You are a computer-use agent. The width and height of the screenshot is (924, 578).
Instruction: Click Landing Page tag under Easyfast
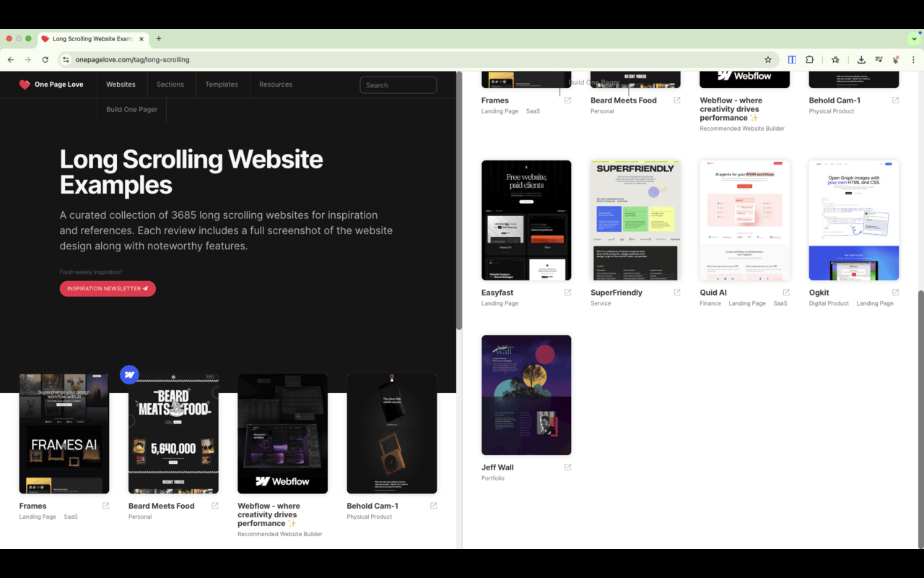point(500,303)
